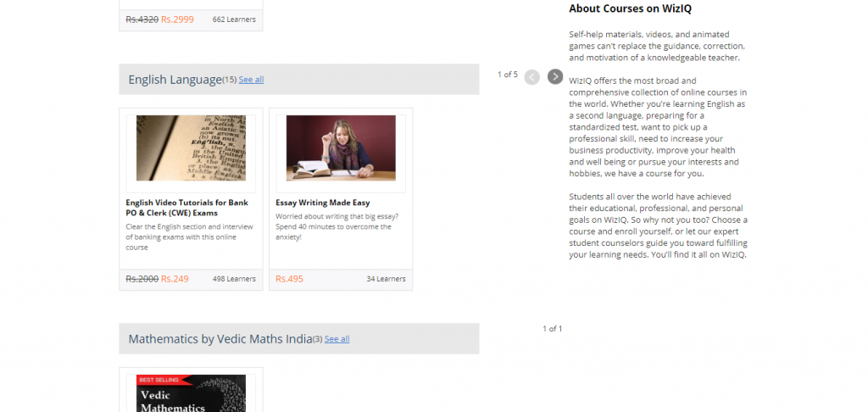Select the Mathematics by Vedic Maths India heading

click(x=220, y=339)
